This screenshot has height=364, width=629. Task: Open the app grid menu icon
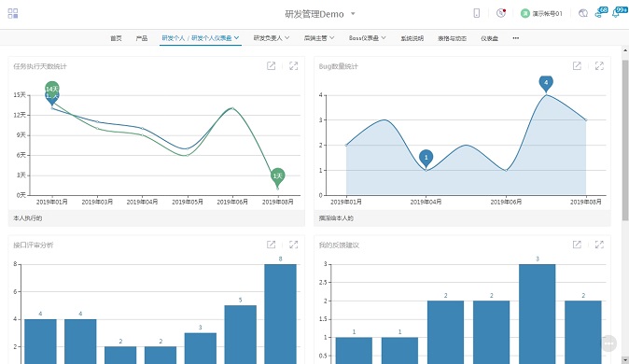13,14
